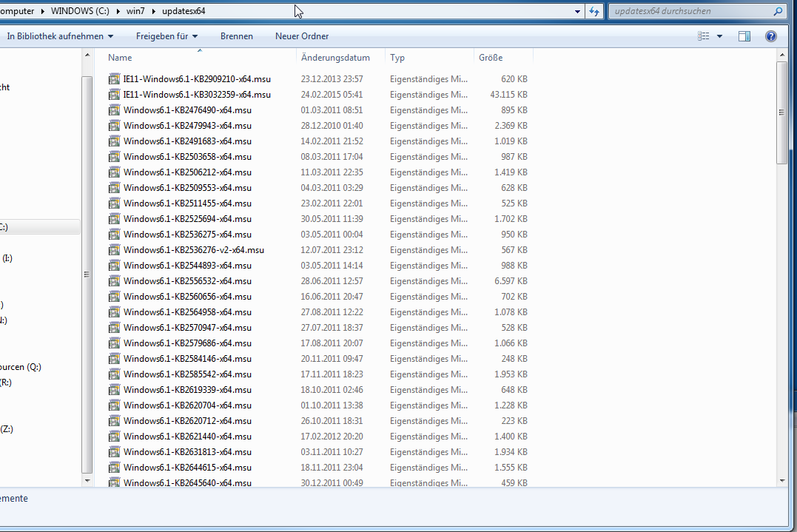Expand breadcrumb arrow after WINDOWS (C:)
Viewport: 797px width, 532px height.
[118, 11]
